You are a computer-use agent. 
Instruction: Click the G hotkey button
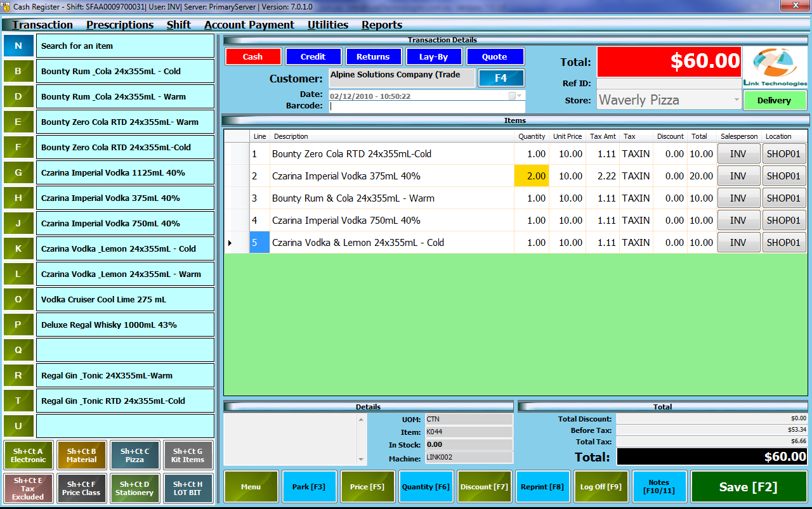(x=18, y=172)
